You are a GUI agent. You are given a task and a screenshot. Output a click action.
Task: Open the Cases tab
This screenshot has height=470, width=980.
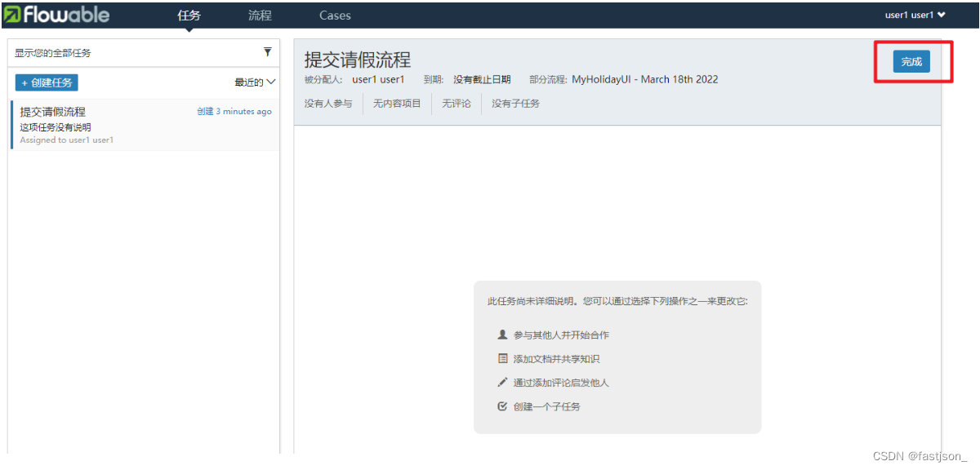(x=335, y=15)
